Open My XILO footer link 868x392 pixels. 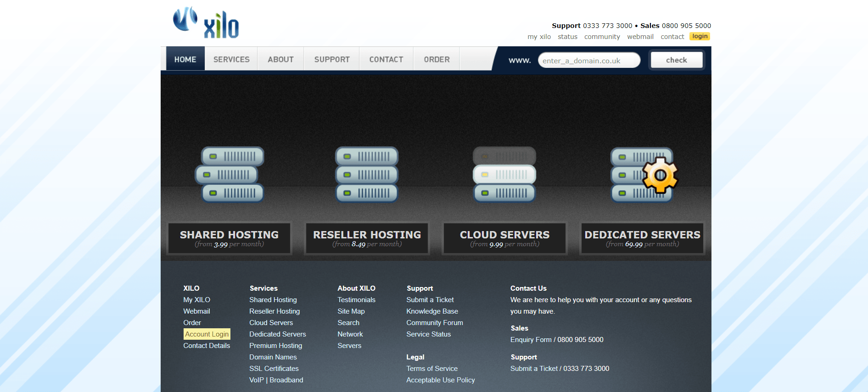coord(196,300)
